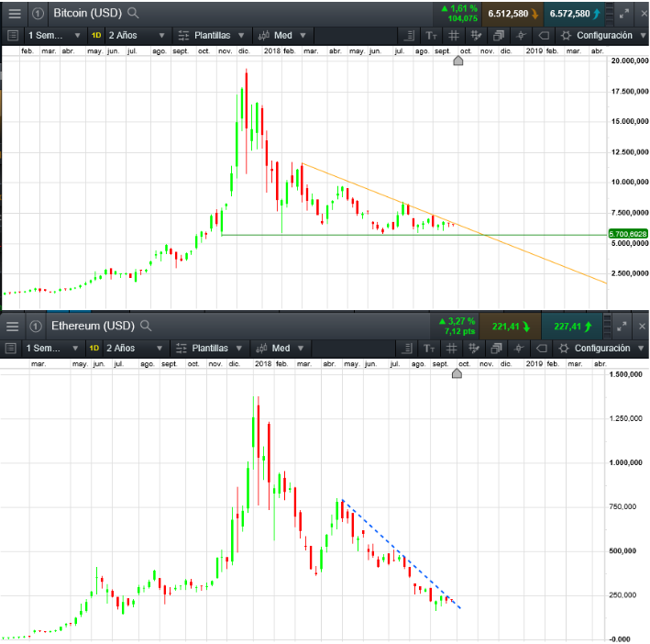
Task: Toggle the crosshair on the Bitcoin chart
Action: [x=521, y=36]
